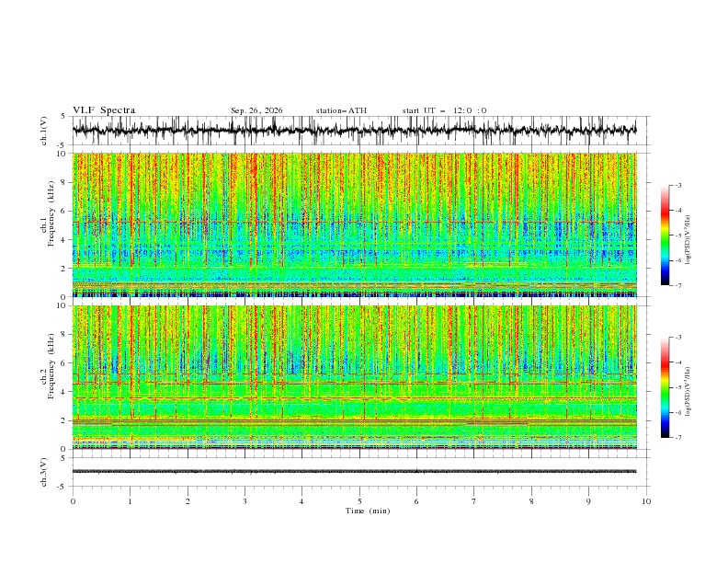
Task: Click the date label Sep. 26, 2026
Action: pos(256,110)
